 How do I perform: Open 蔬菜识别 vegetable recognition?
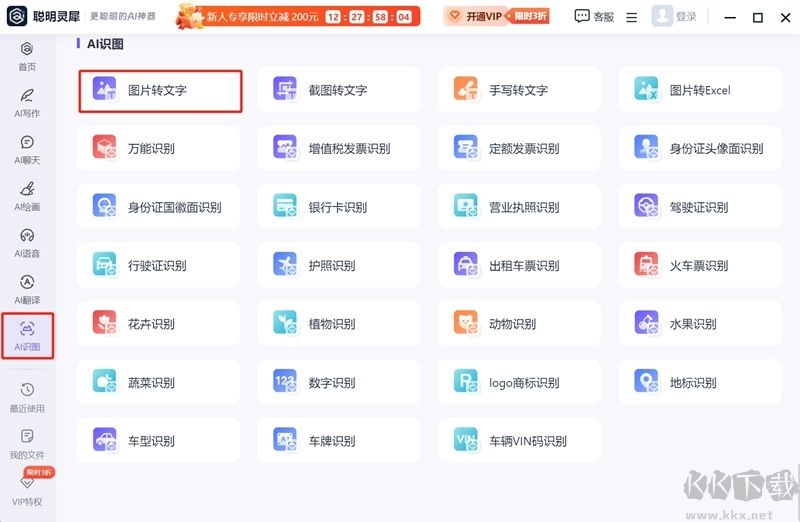click(x=158, y=382)
